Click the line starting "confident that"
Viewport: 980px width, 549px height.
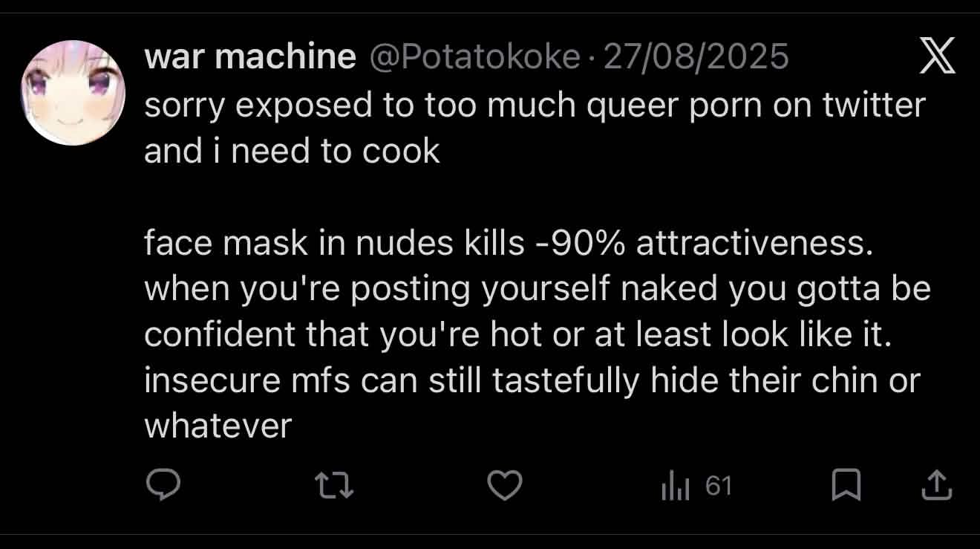pyautogui.click(x=517, y=335)
